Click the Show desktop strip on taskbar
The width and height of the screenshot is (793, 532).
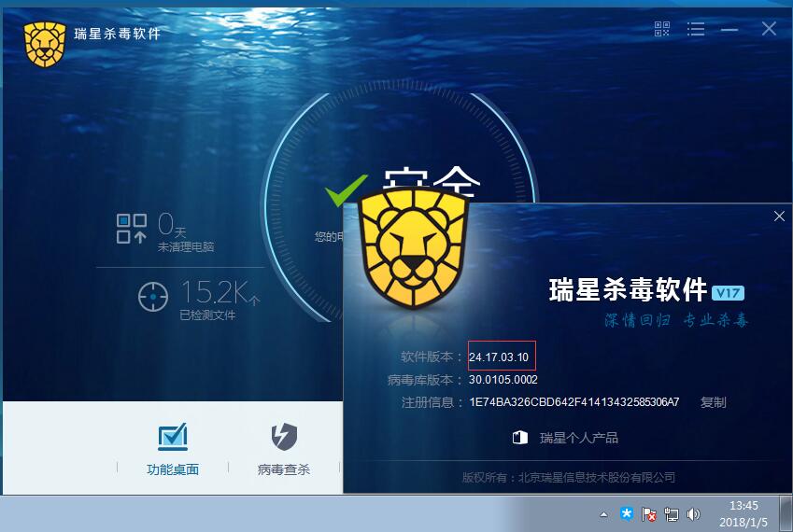point(786,514)
